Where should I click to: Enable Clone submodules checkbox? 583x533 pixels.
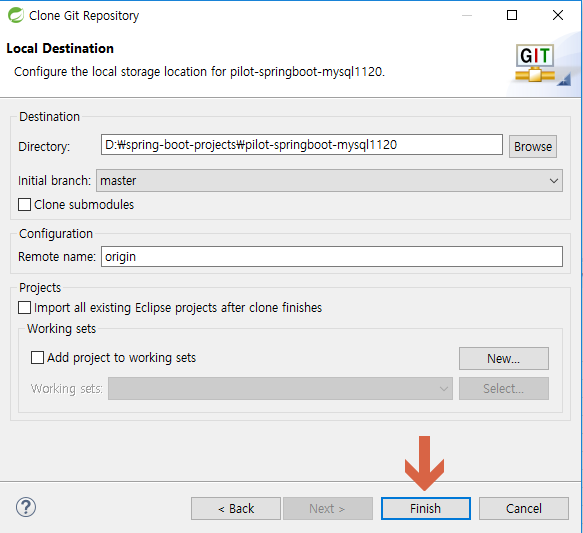[25, 204]
